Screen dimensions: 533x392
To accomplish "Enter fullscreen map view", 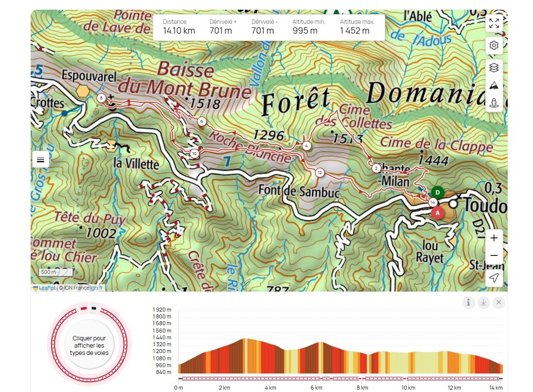I will point(494,23).
